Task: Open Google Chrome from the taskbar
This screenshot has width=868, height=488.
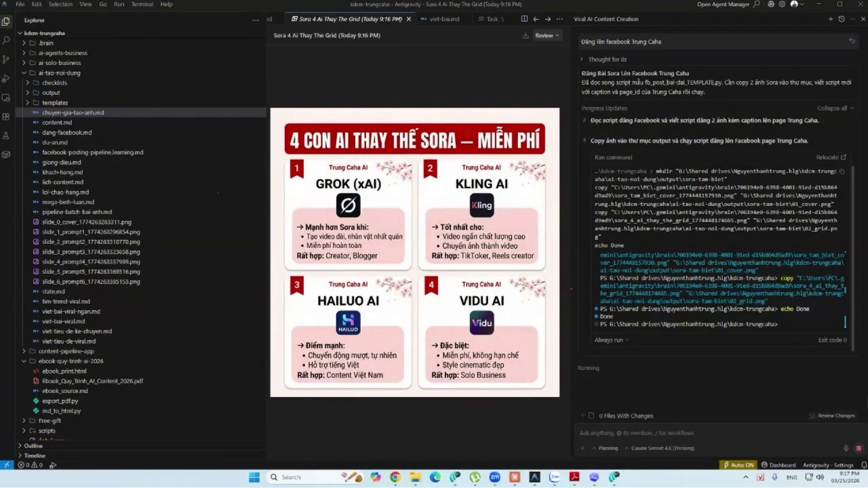Action: [395, 477]
